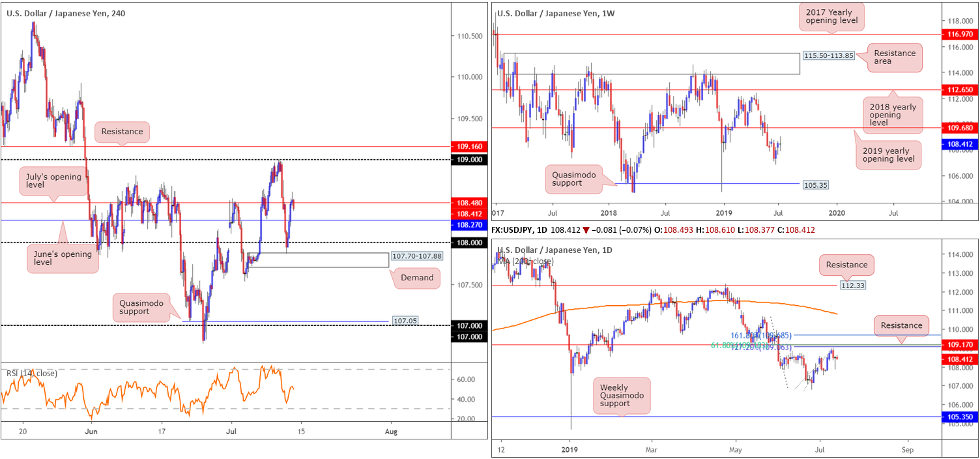Select the "2017 Yearly opening level" callout
This screenshot has width=980, height=459.
832,17
